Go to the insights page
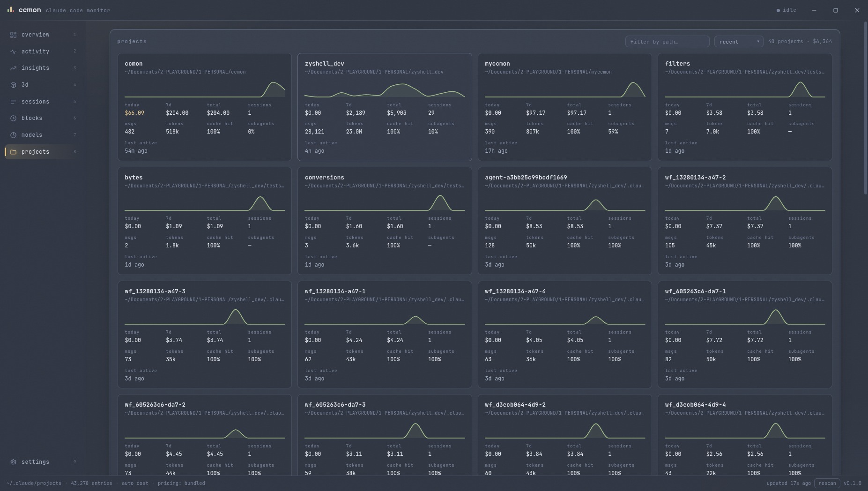The image size is (868, 491). pos(43,68)
